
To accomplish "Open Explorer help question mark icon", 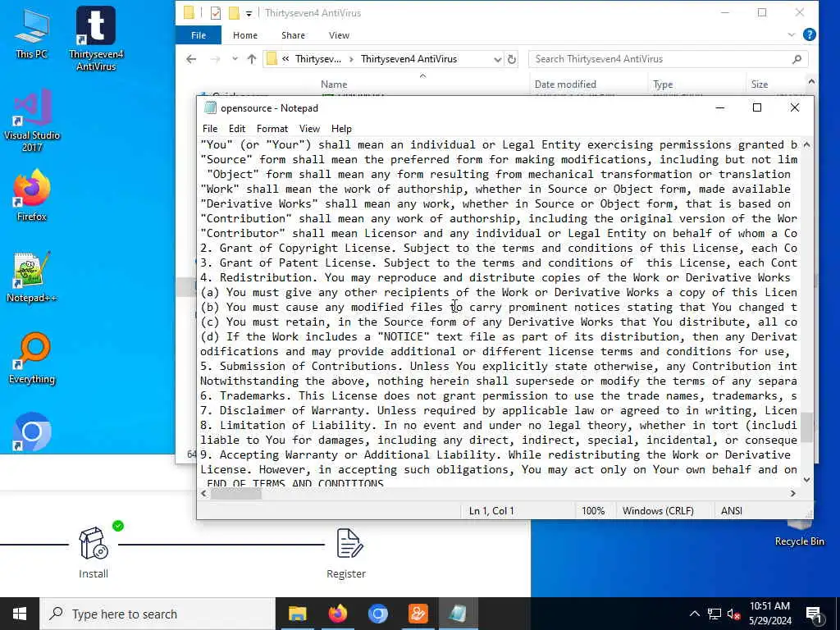I will click(x=810, y=34).
